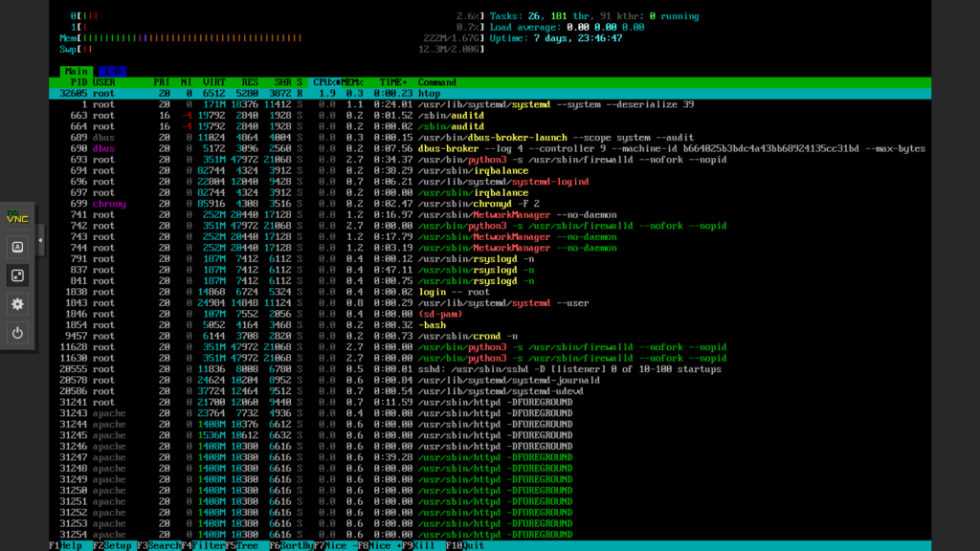980x551 pixels.
Task: Select the PID 31254 apache httpd row
Action: point(490,535)
